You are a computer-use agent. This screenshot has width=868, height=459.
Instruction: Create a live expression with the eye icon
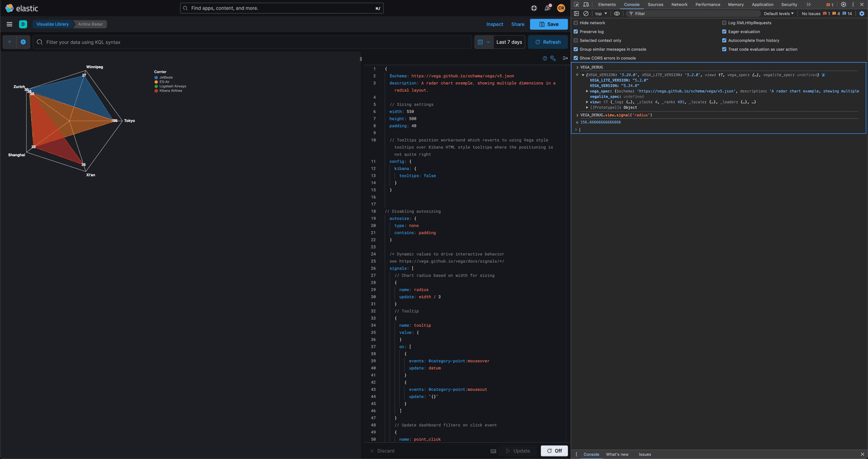coord(617,13)
